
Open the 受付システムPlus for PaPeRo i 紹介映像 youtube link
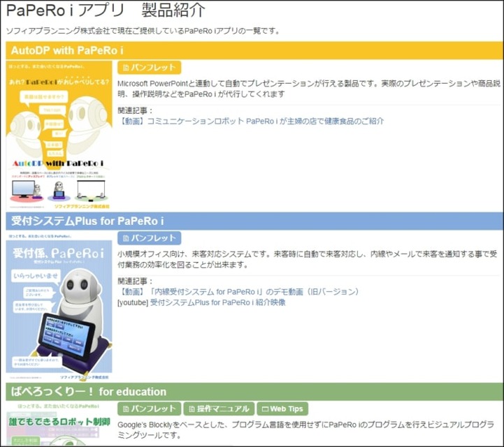(x=217, y=302)
